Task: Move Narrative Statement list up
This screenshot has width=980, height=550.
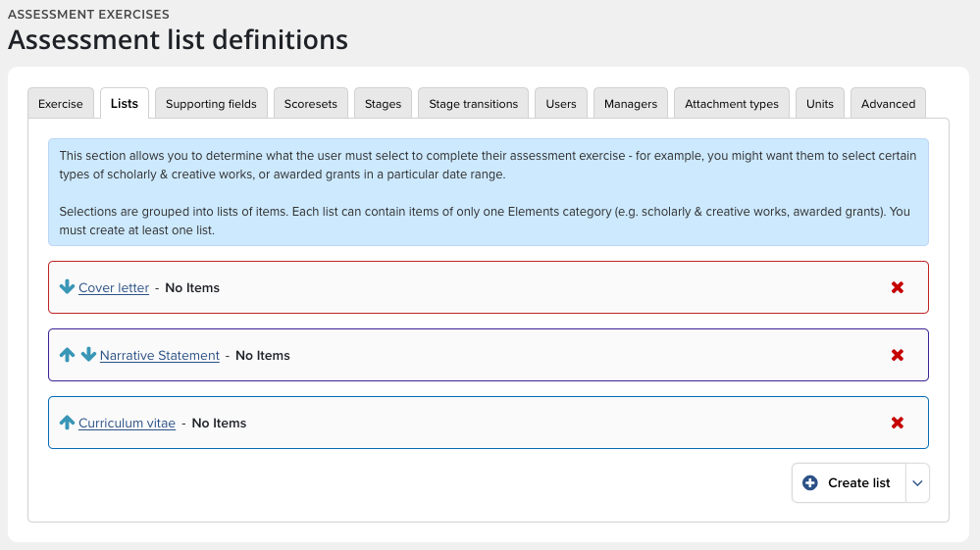Action: coord(67,355)
